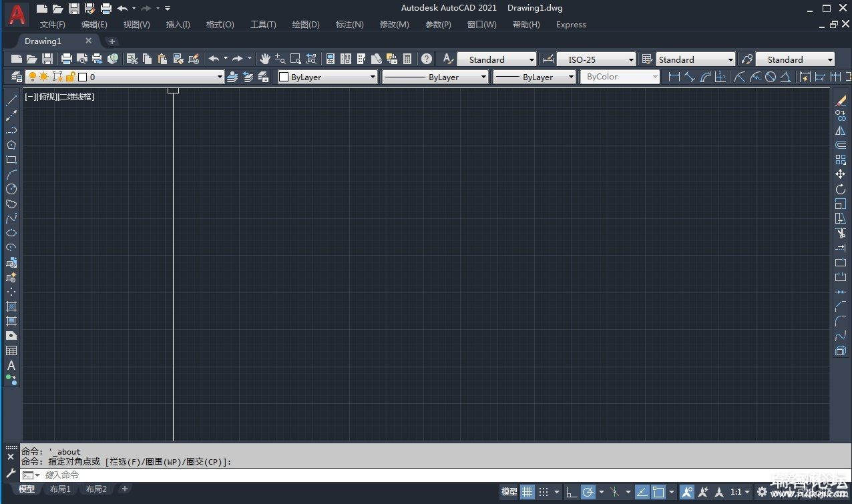
Task: Open the ByLayer linetype dropdown
Action: (x=484, y=77)
